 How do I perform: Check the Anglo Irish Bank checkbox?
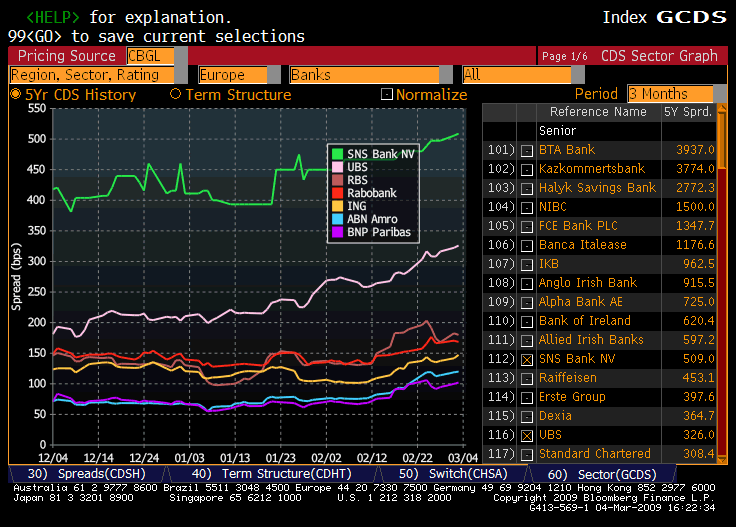527,283
